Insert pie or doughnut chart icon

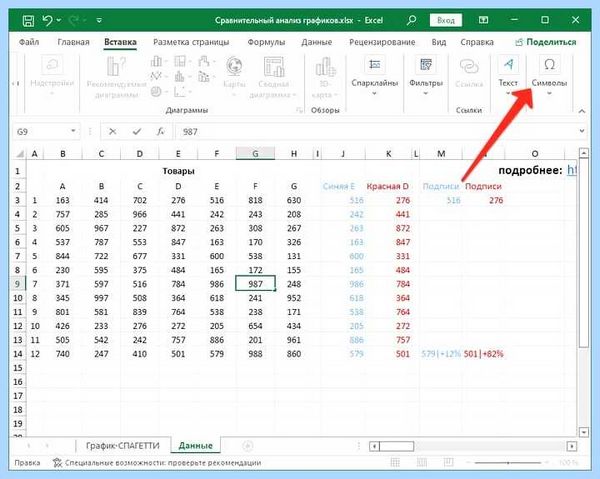158,92
